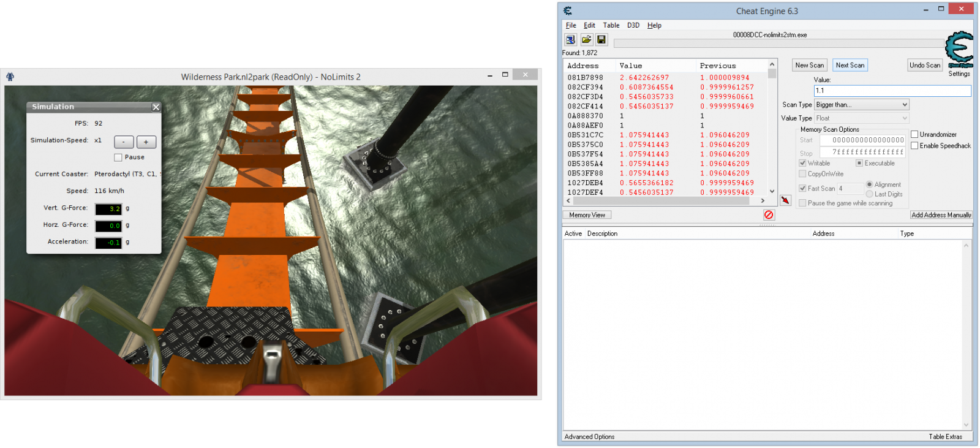Click the scan Value input field

(x=892, y=91)
